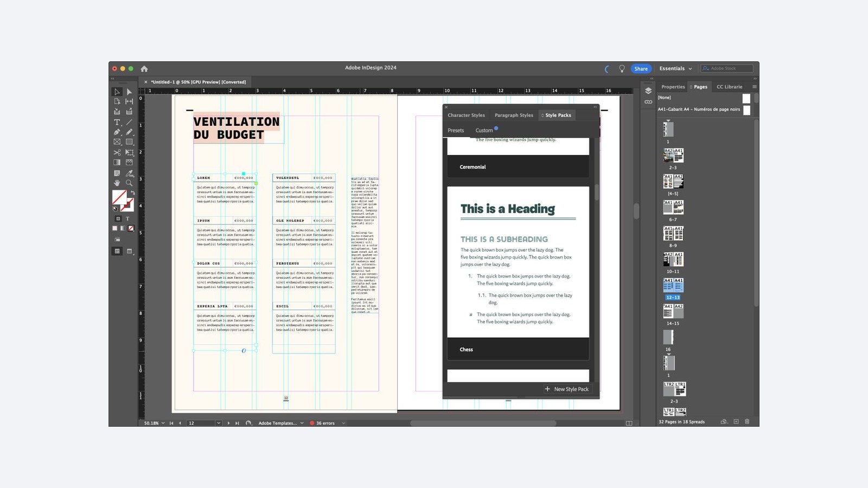This screenshot has width=868, height=488.
Task: Click the Adobe Stock search field
Action: coord(727,68)
